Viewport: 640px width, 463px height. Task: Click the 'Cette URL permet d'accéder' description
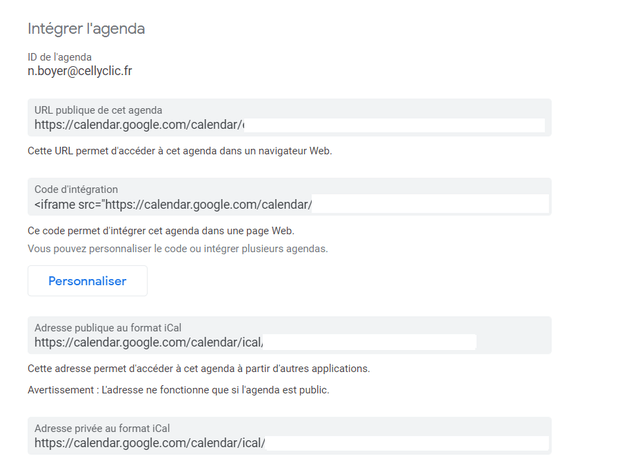pos(180,151)
